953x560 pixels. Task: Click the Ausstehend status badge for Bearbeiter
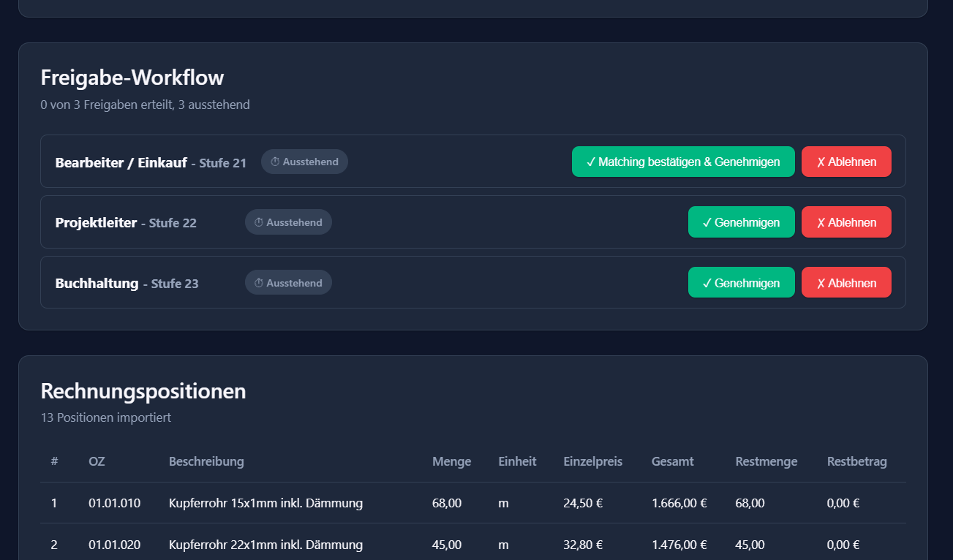pyautogui.click(x=304, y=162)
